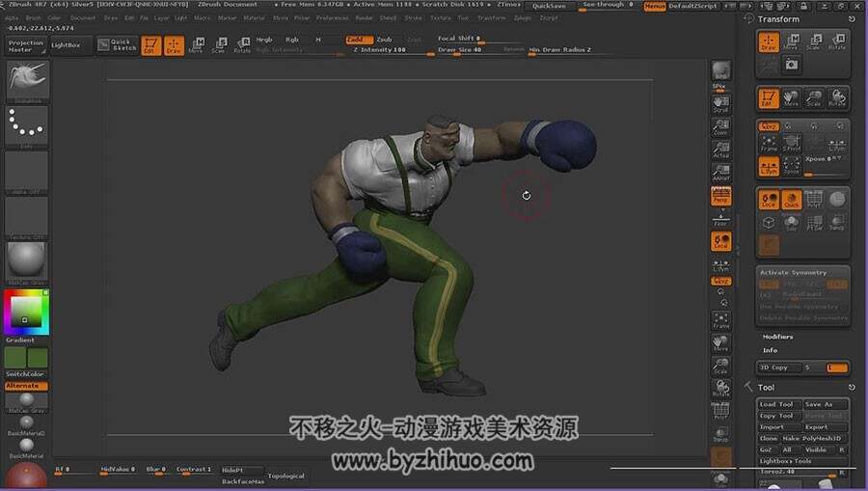This screenshot has width=868, height=491.
Task: Click the snapshot camera icon in the Transform palette
Action: pos(792,65)
